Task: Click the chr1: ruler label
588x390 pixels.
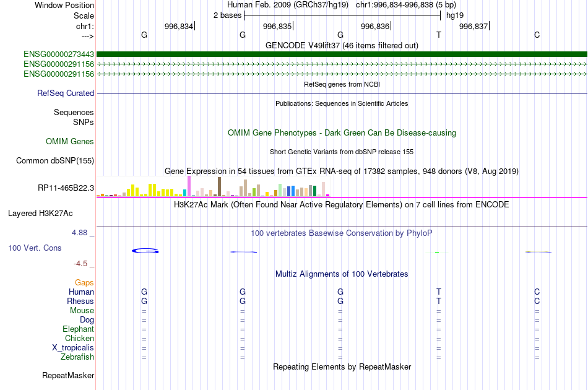Action: click(x=85, y=26)
